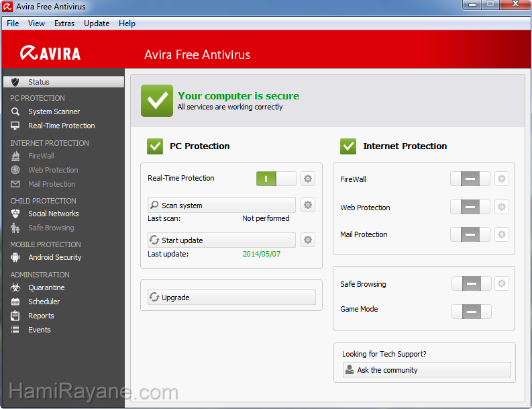Screen dimensions: 532x409
Task: Click the 'Not performed' last scan text
Action: click(x=266, y=218)
